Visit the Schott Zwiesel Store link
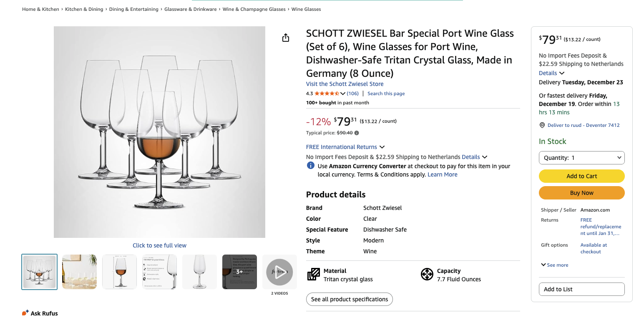 pyautogui.click(x=345, y=84)
